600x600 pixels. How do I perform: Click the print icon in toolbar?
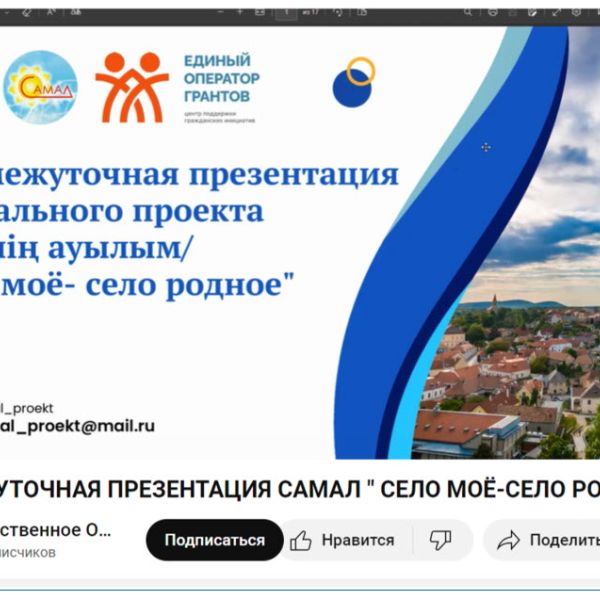coord(493,12)
